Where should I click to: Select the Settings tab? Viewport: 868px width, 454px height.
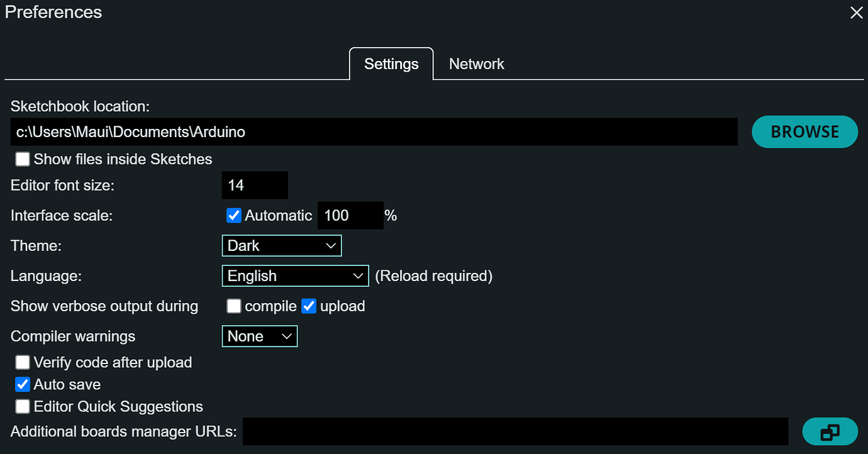[x=391, y=64]
